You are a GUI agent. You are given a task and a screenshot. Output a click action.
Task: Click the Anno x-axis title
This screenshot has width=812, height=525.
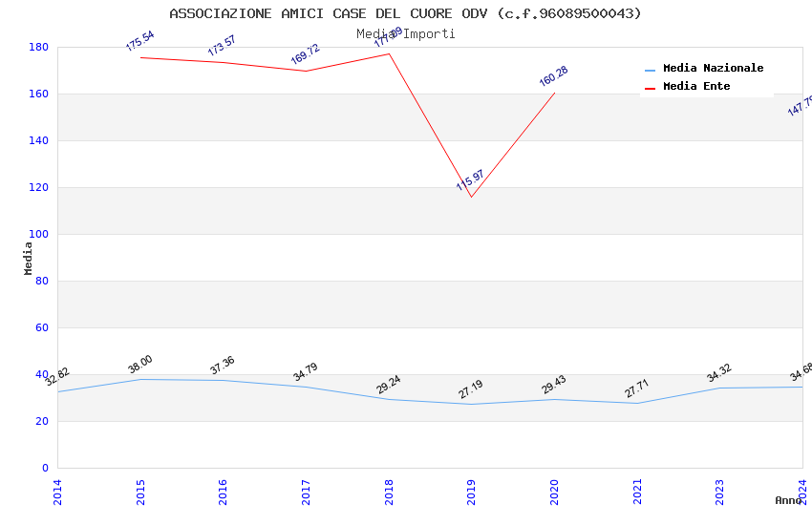tap(788, 500)
